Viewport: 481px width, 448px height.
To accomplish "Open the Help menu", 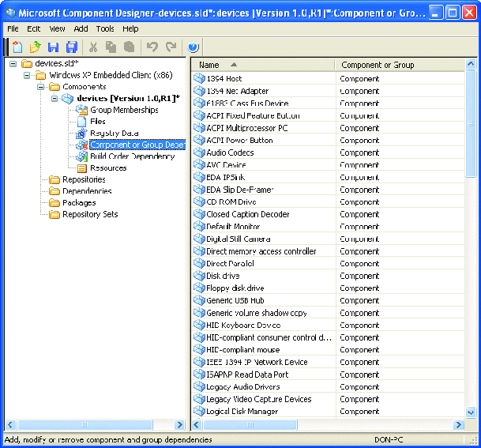I will click(130, 29).
